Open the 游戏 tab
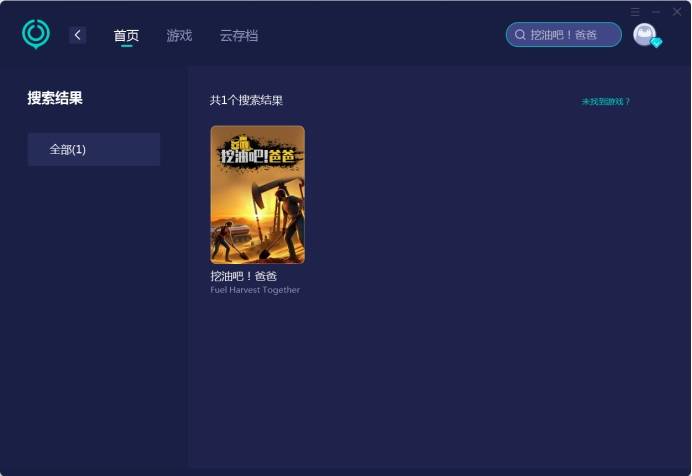 [x=179, y=35]
